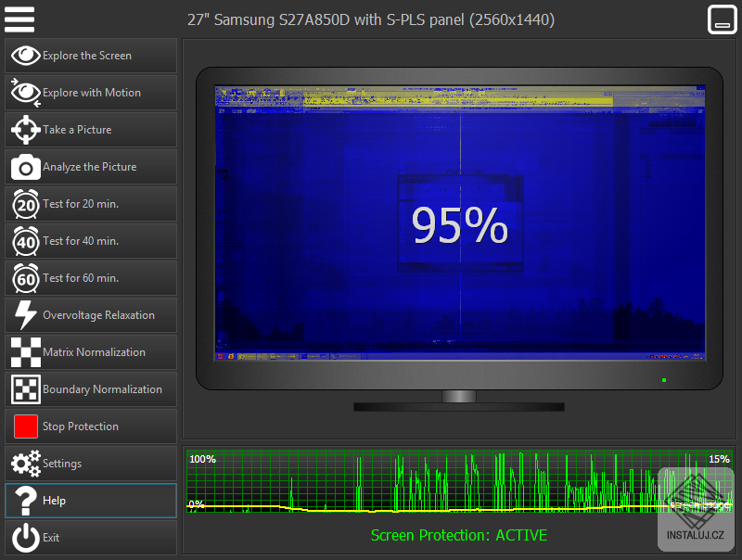Start Test for 20 min.
Image resolution: width=742 pixels, height=560 pixels.
click(81, 204)
